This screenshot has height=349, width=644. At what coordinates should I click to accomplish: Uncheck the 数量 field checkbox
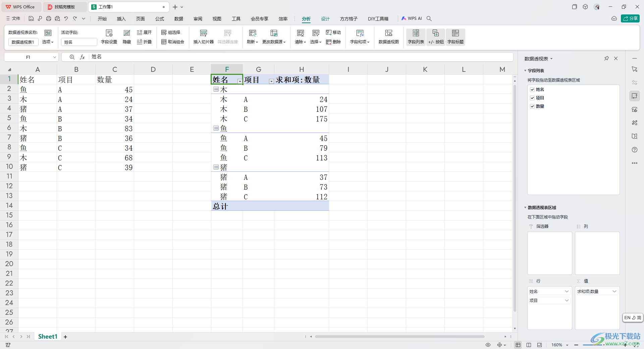coord(532,106)
